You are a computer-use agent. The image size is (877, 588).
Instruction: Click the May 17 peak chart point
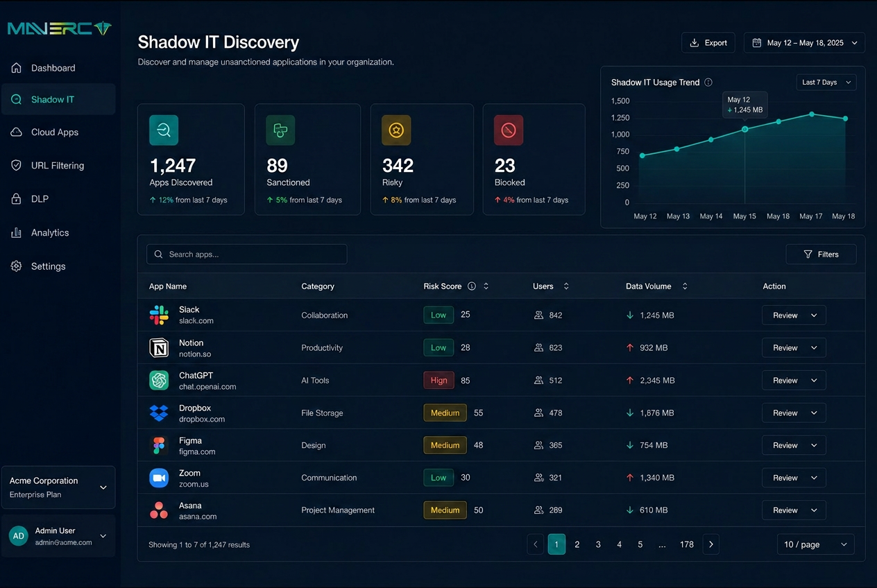coord(812,114)
